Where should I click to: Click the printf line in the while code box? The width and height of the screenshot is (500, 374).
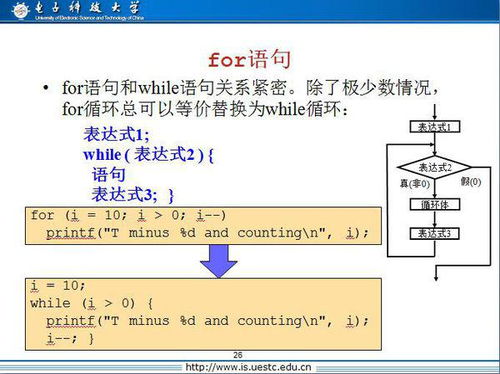pos(207,321)
